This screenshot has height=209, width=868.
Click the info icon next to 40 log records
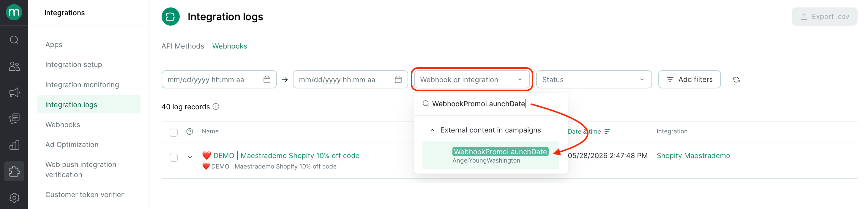click(x=216, y=107)
